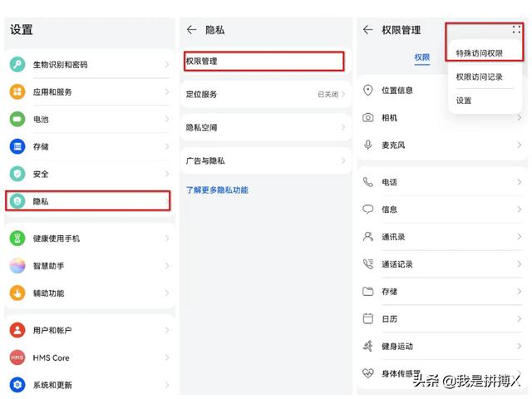
Task: Expand the 隐私空间 row chevron
Action: [x=343, y=127]
